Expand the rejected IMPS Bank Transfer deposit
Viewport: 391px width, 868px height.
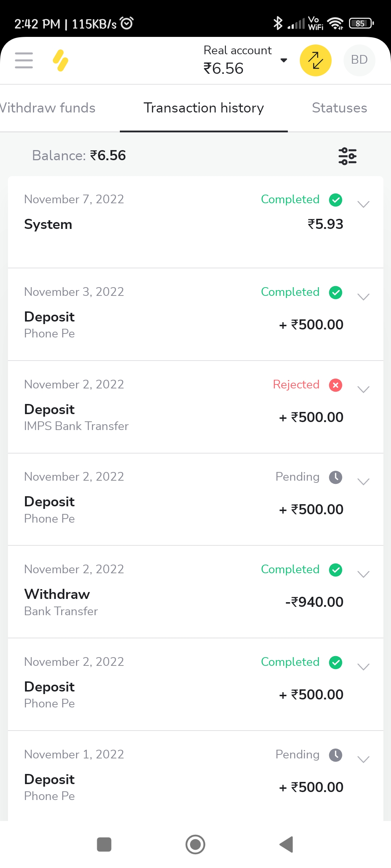[x=363, y=390]
